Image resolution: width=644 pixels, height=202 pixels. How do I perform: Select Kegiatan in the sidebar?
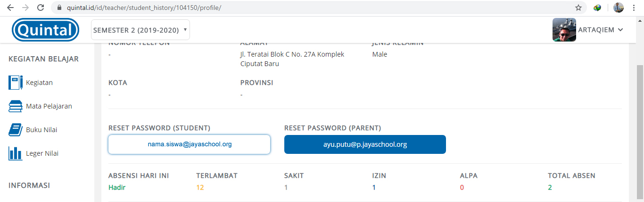point(39,83)
